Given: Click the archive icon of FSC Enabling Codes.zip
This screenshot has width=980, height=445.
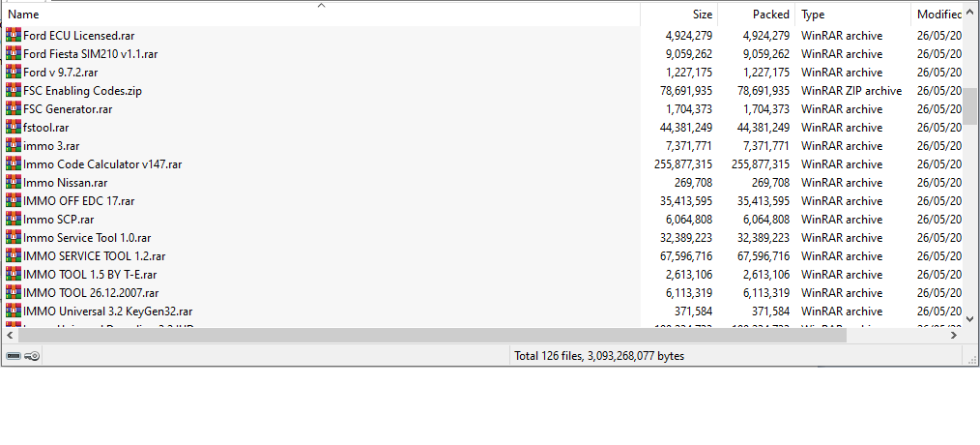Looking at the screenshot, I should point(14,90).
